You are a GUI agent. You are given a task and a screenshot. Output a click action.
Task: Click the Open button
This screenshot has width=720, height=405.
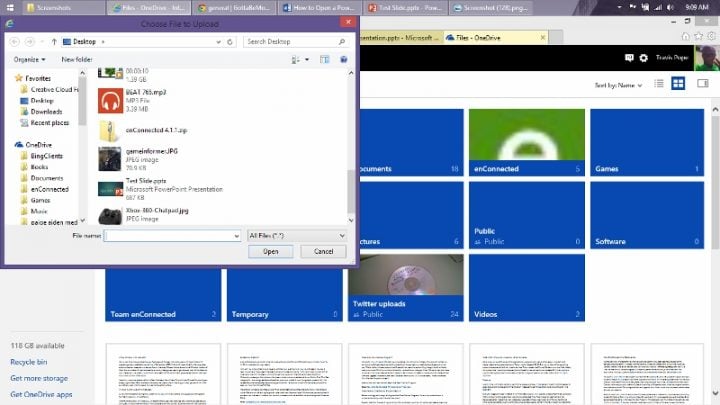click(x=270, y=252)
